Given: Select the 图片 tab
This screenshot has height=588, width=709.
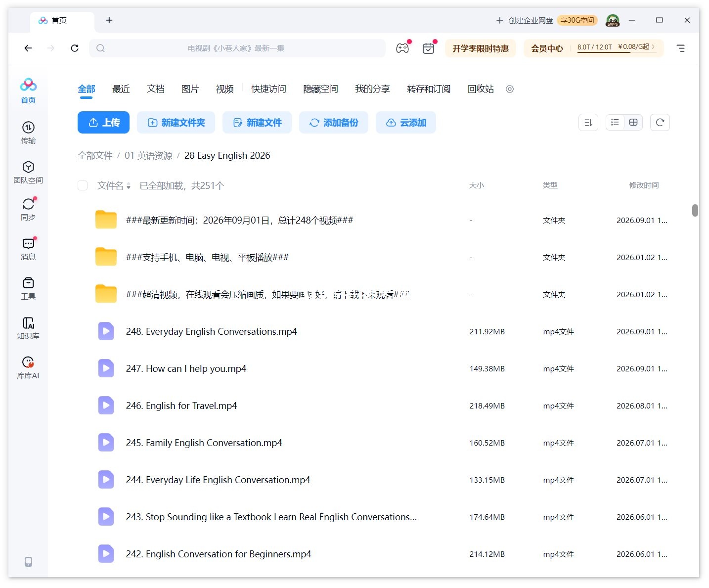Looking at the screenshot, I should [x=190, y=89].
